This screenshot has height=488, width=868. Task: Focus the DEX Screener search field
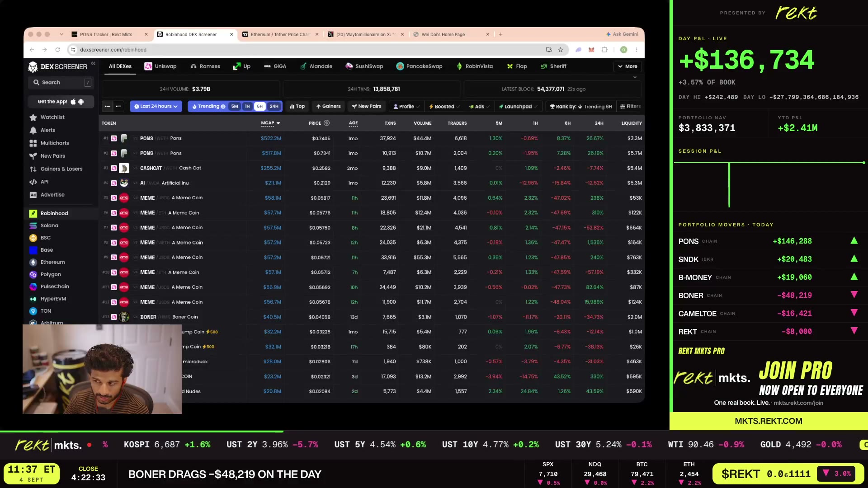[61, 82]
